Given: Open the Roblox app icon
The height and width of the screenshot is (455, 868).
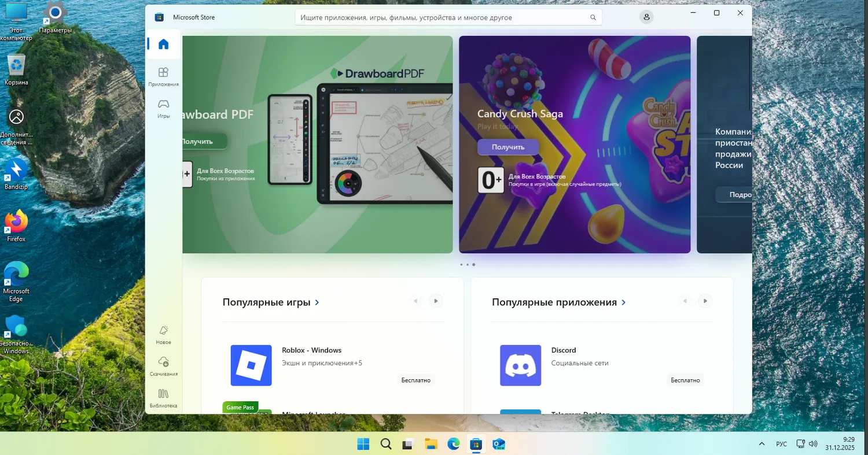Looking at the screenshot, I should tap(251, 365).
